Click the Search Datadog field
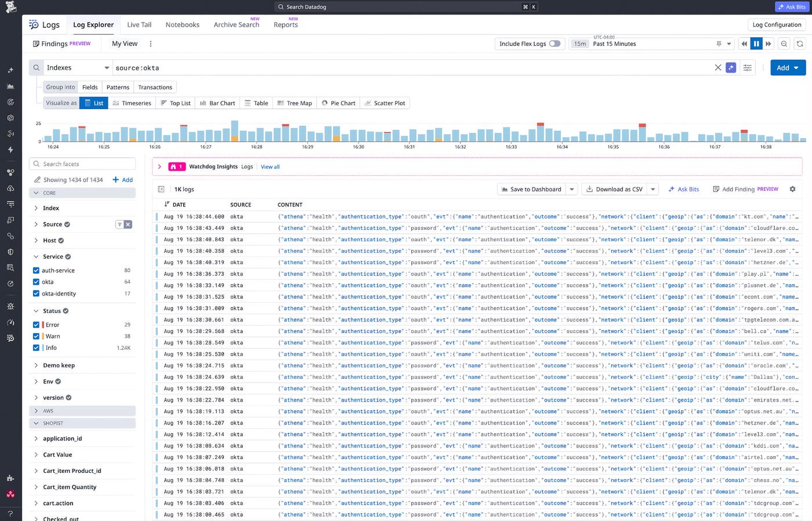The width and height of the screenshot is (812, 521). [406, 7]
